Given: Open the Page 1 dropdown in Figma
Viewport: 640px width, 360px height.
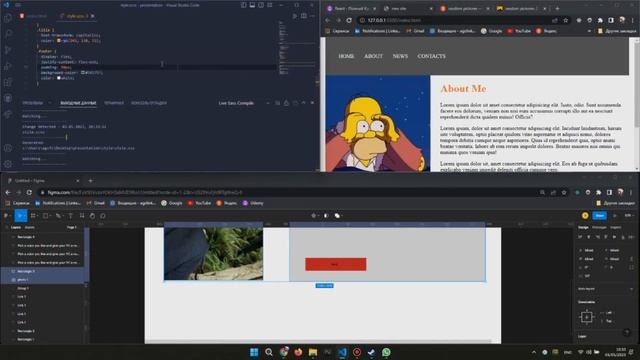Looking at the screenshot, I should 72,227.
